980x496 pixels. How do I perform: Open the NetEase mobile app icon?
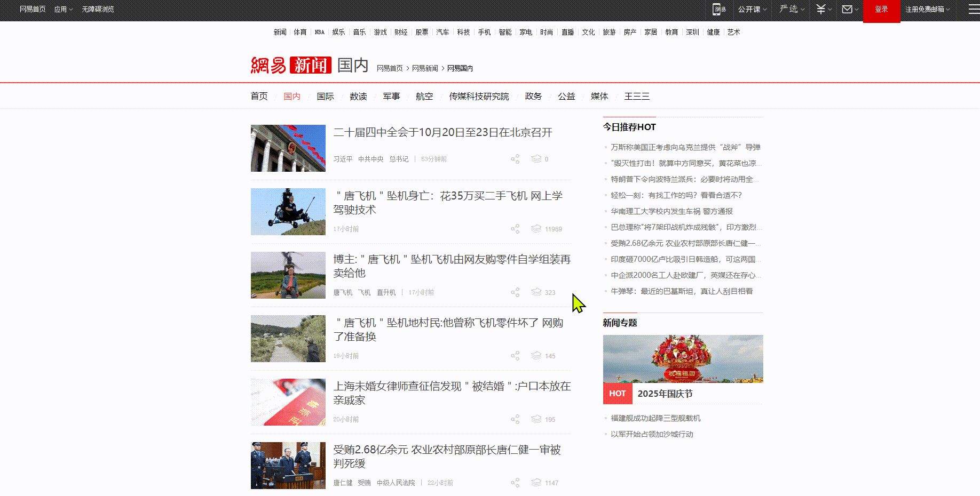coord(720,9)
